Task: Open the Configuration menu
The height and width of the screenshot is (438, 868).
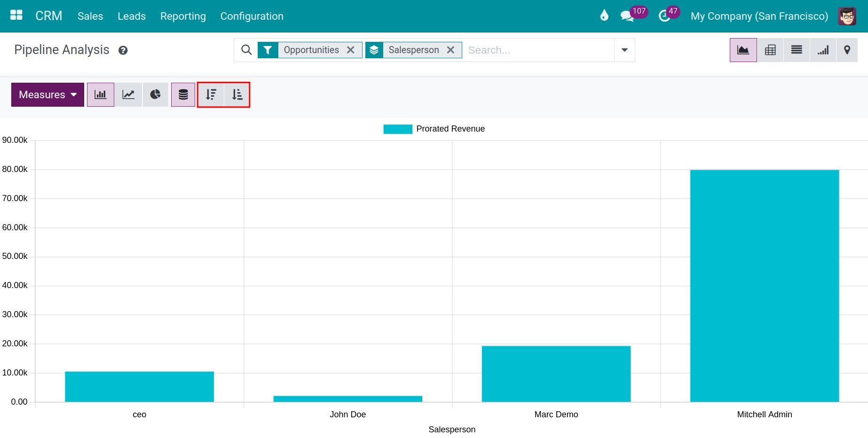Action: click(x=252, y=16)
